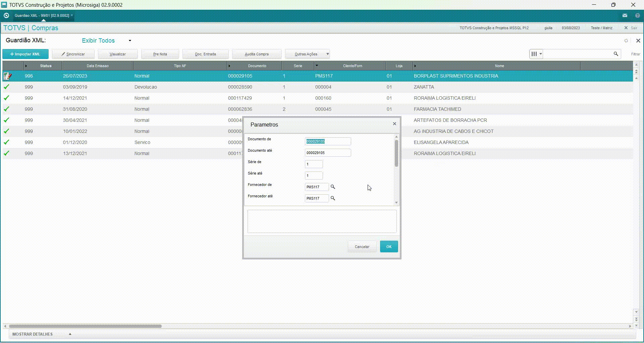The width and height of the screenshot is (644, 343).
Task: Click the Documento column sort arrow
Action: [229, 66]
